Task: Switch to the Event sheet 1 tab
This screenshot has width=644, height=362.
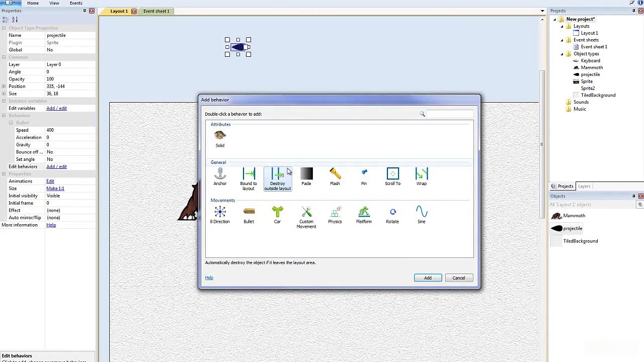Action: (x=156, y=11)
